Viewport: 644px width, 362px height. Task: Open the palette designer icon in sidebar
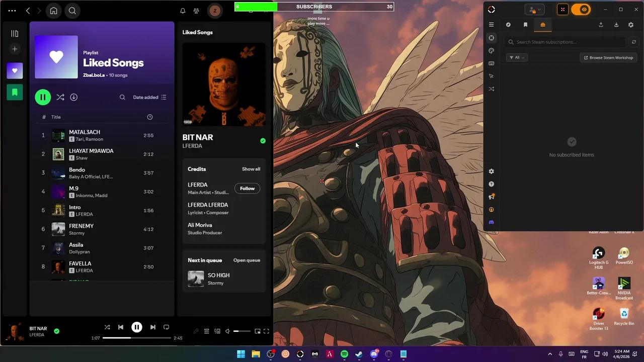[492, 51]
